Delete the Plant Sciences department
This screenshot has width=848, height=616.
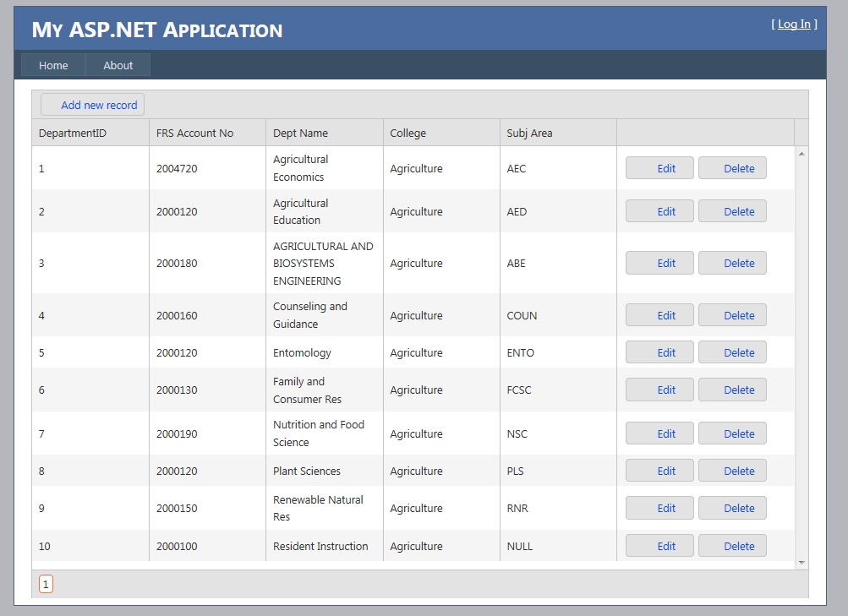pyautogui.click(x=732, y=471)
